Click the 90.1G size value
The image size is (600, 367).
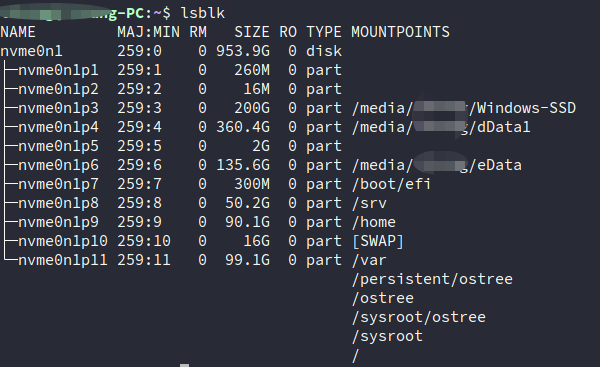pyautogui.click(x=247, y=222)
